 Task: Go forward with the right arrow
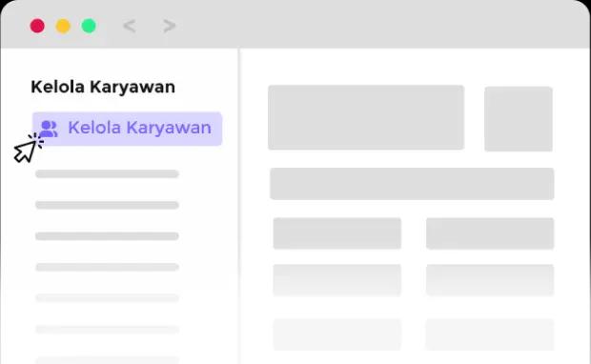pyautogui.click(x=170, y=26)
